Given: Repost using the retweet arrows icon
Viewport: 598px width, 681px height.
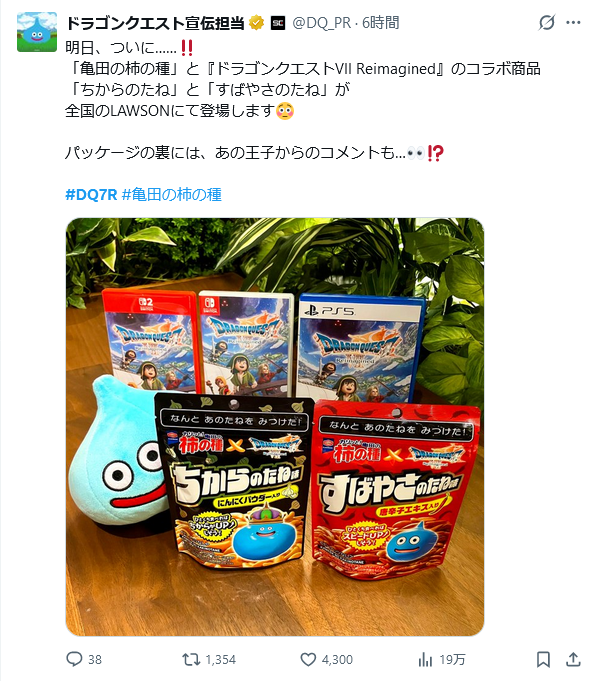Looking at the screenshot, I should pyautogui.click(x=191, y=660).
